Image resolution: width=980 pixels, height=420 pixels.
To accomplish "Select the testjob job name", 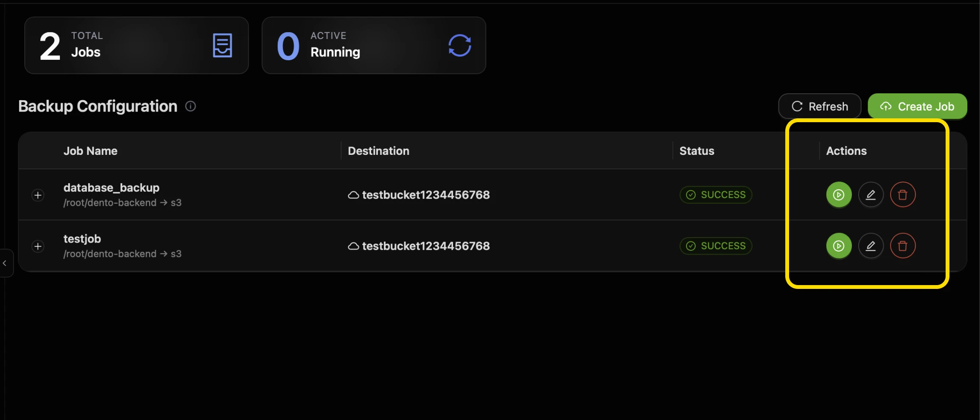I will 82,239.
